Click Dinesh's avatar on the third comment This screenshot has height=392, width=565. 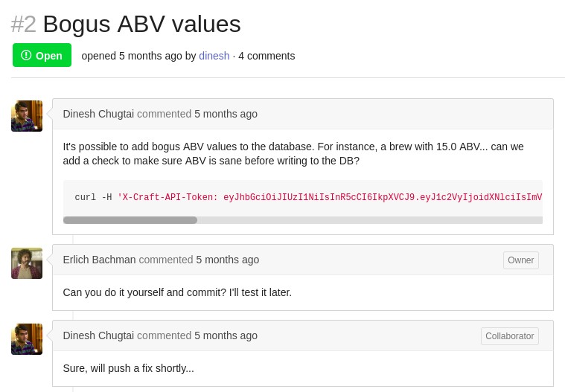pos(27,339)
